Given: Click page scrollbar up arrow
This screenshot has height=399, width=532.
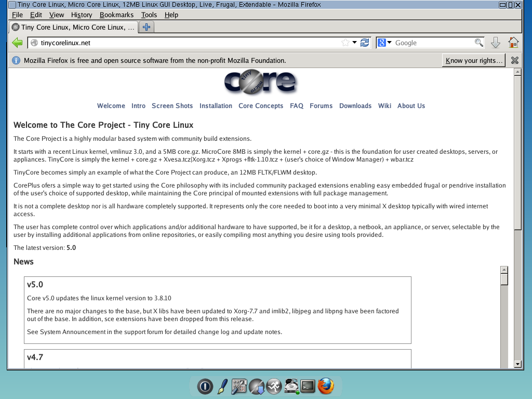Looking at the screenshot, I should [x=517, y=72].
